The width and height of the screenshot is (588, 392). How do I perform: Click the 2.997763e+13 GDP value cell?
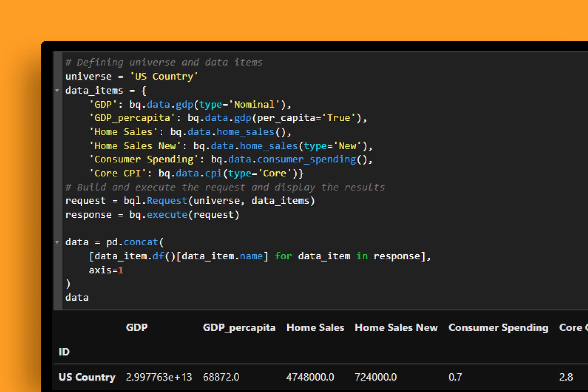[159, 377]
